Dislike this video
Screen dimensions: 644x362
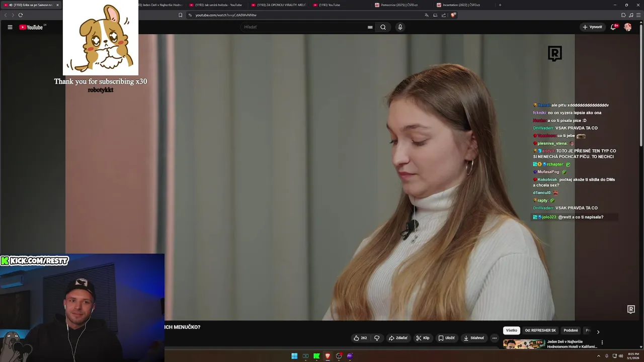point(377,338)
